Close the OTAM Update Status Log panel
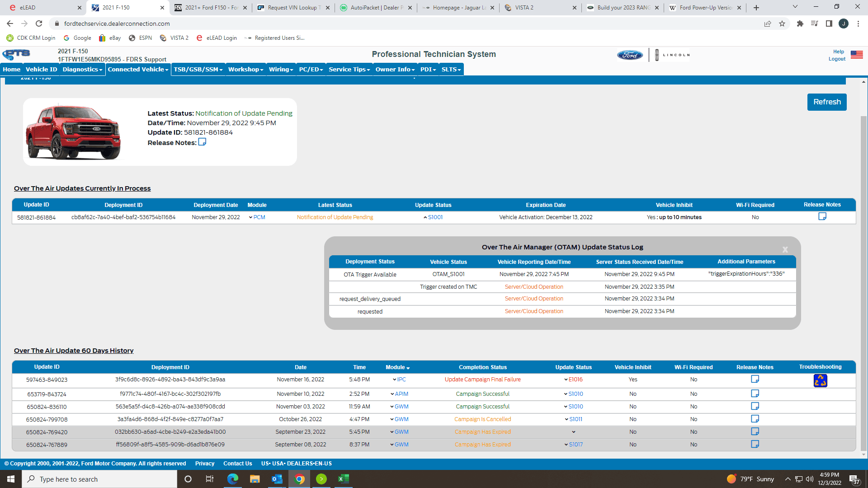This screenshot has width=868, height=488. 785,249
